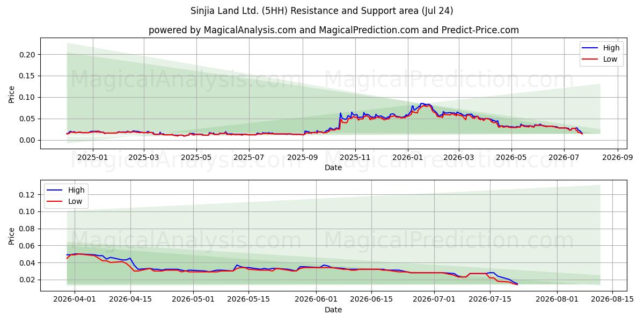This screenshot has width=644, height=322.
Task: Click the '2026-09' x-axis label on upper chart
Action: pyautogui.click(x=618, y=157)
